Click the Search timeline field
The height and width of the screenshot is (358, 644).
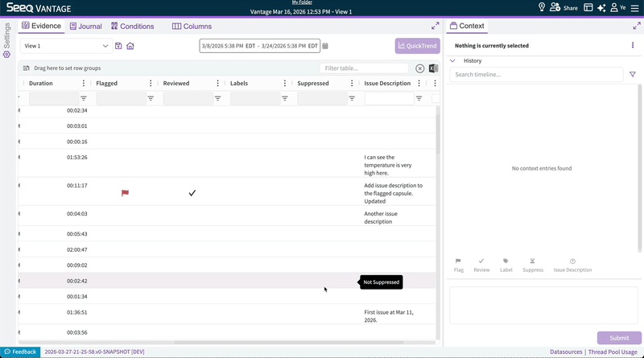(536, 74)
